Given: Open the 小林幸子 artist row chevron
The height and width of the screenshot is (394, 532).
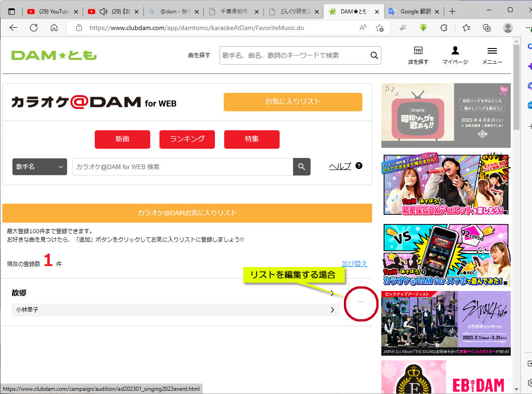Looking at the screenshot, I should (332, 310).
